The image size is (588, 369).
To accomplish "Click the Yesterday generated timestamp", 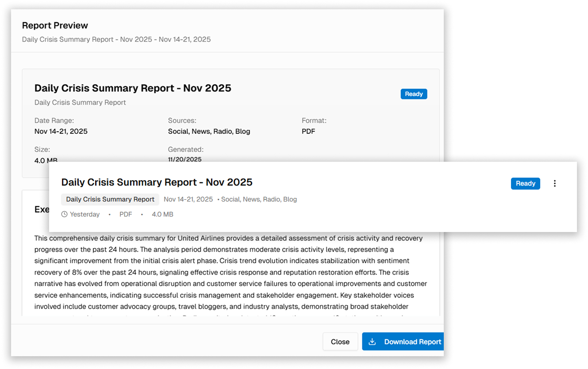I will click(x=85, y=214).
